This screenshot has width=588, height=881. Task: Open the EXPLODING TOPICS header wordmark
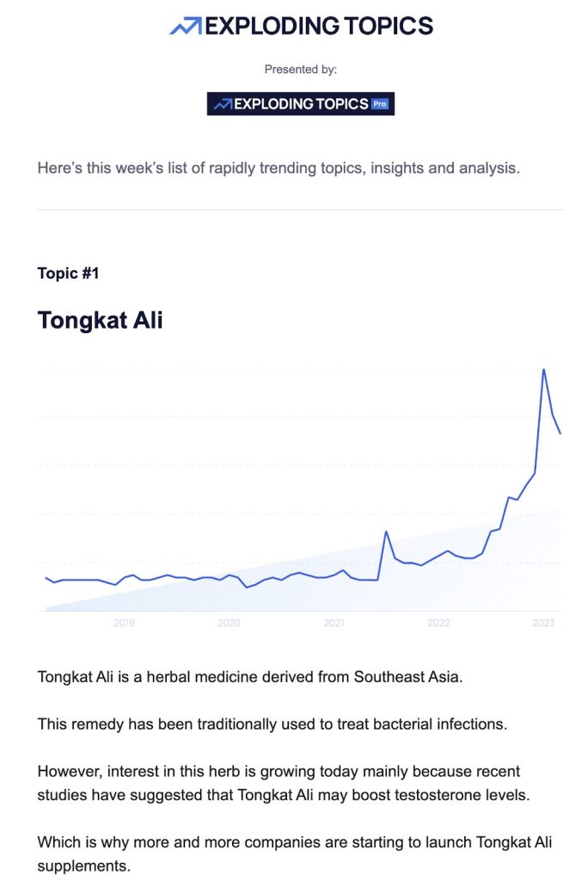tap(319, 27)
